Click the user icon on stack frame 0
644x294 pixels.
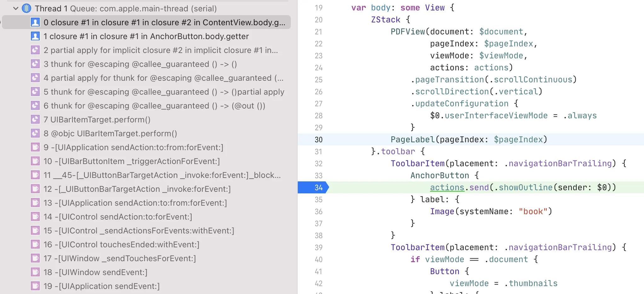(x=36, y=22)
